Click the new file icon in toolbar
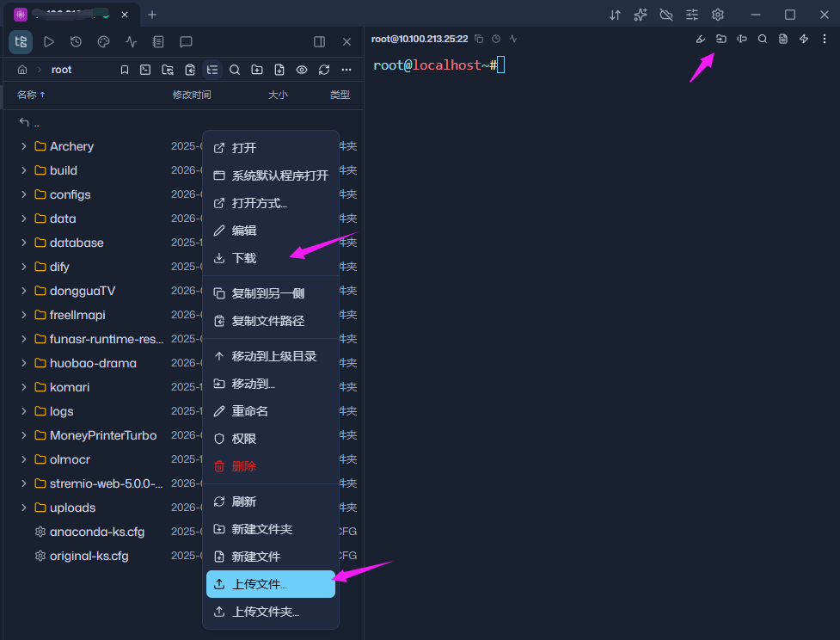The height and width of the screenshot is (640, 840). click(279, 70)
